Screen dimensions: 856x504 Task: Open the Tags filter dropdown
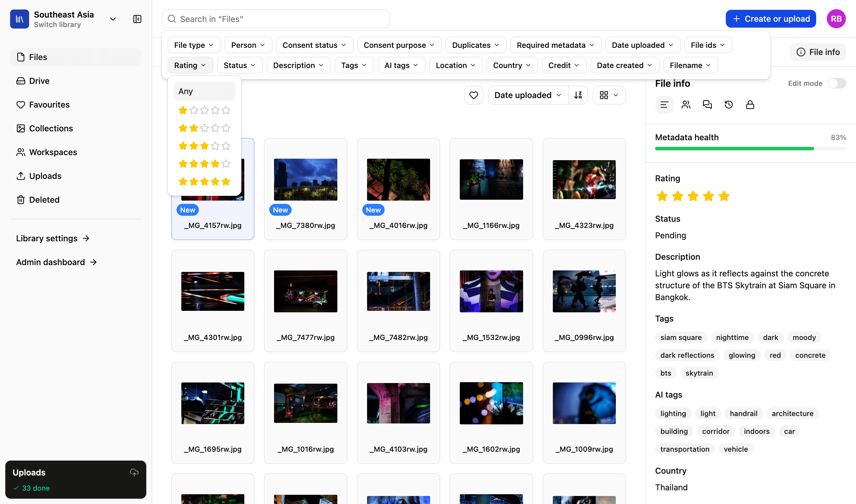click(x=354, y=65)
